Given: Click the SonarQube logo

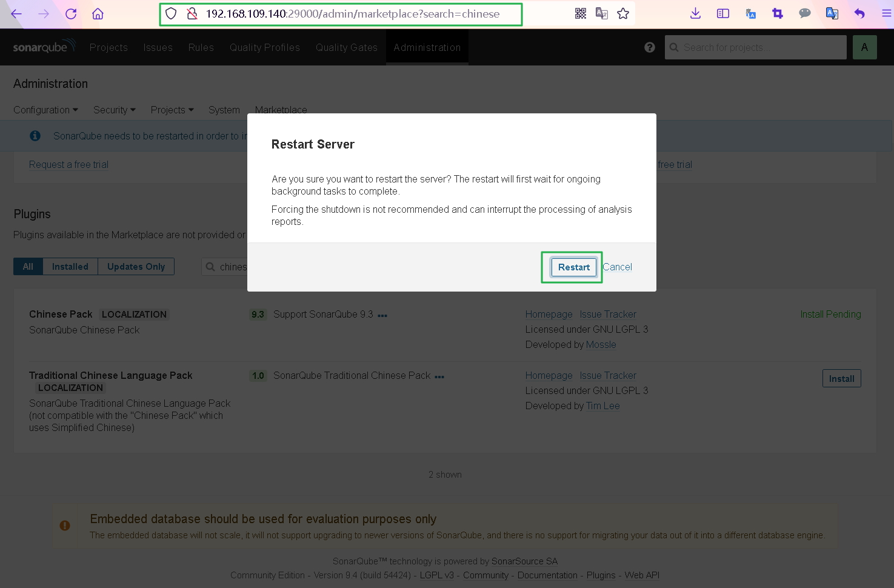Looking at the screenshot, I should coord(44,47).
